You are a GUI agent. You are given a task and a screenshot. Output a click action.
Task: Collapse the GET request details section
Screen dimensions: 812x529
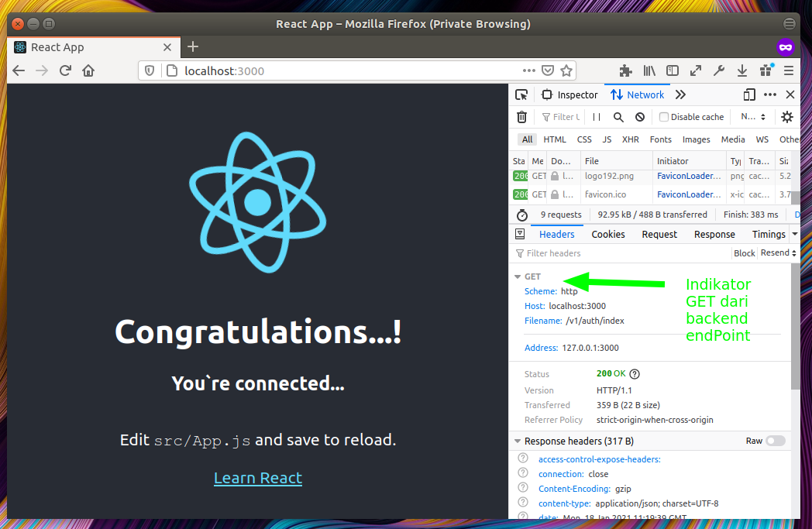pyautogui.click(x=518, y=276)
